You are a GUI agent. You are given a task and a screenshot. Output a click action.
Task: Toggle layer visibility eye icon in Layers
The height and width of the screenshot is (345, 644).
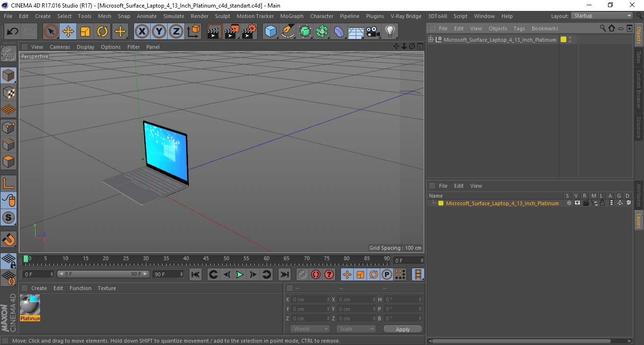pos(577,203)
